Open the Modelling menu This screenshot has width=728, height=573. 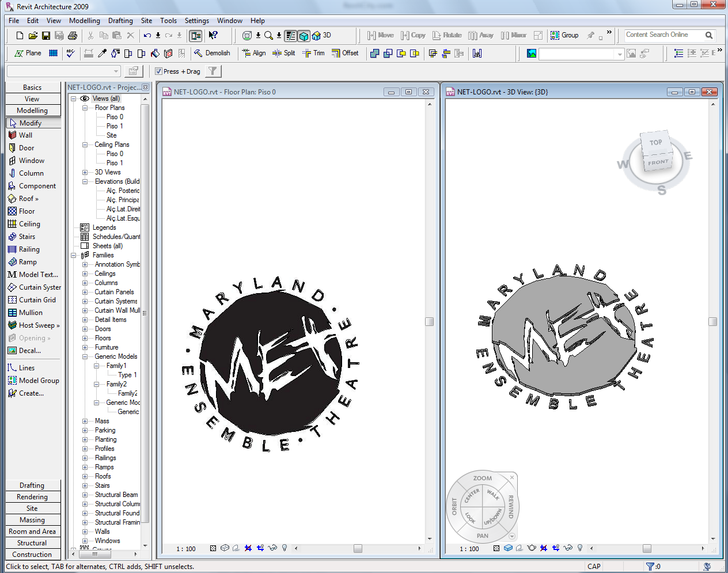[84, 20]
